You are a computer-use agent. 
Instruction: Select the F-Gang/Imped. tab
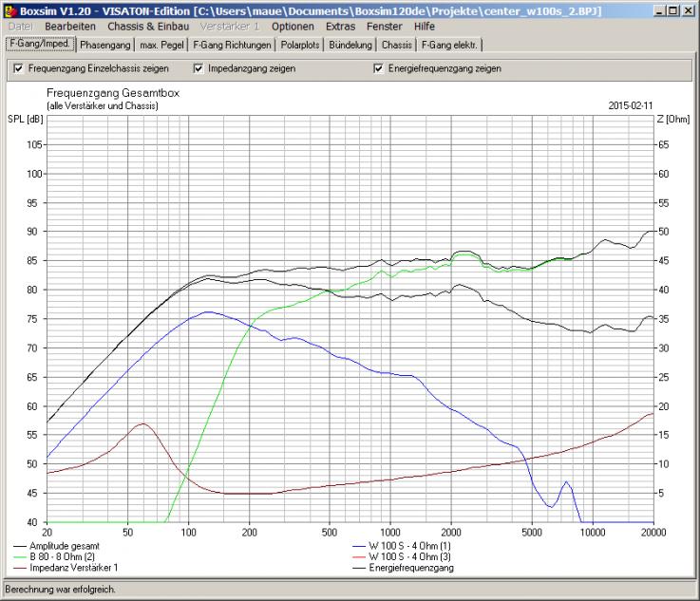click(38, 44)
